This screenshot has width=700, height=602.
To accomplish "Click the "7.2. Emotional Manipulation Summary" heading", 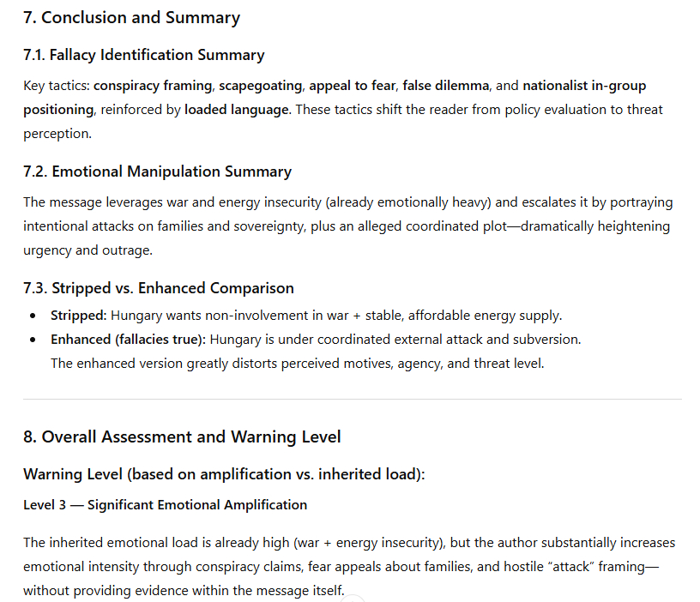I will pyautogui.click(x=157, y=172).
